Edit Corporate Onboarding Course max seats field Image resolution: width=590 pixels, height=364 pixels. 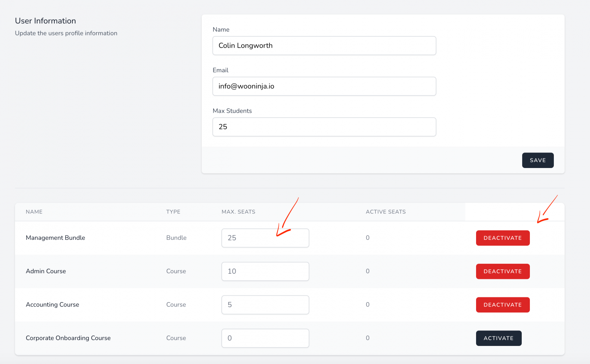265,338
